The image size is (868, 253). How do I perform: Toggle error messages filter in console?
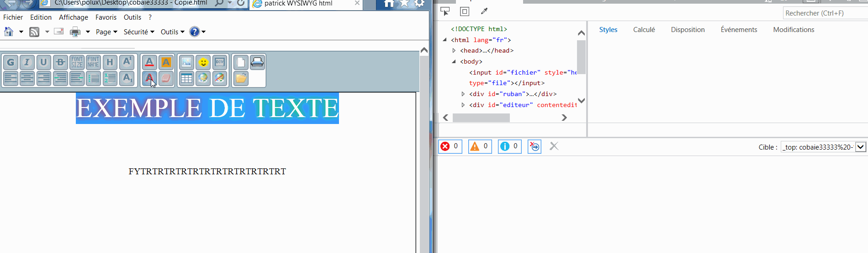point(450,146)
